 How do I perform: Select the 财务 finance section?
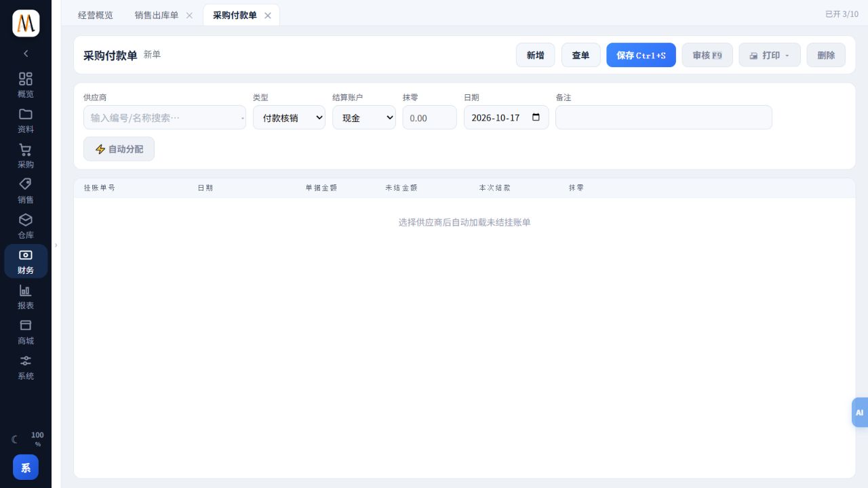coord(26,262)
